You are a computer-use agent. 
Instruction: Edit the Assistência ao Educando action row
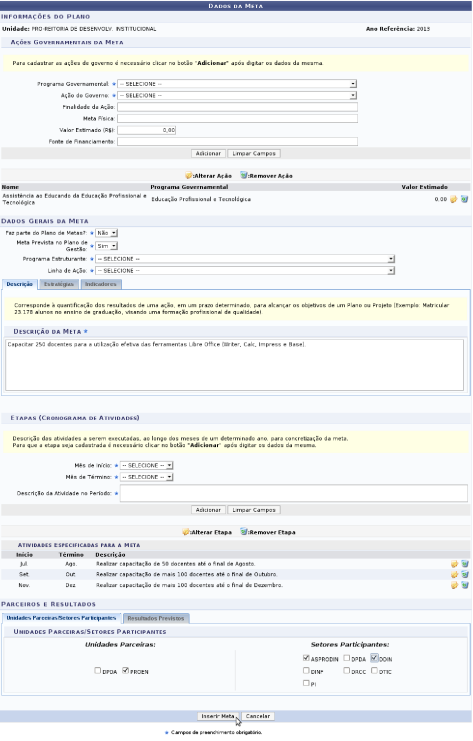click(x=454, y=199)
